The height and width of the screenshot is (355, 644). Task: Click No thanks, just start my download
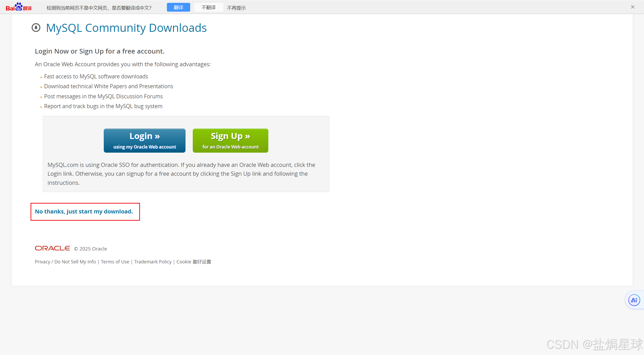[x=84, y=212]
